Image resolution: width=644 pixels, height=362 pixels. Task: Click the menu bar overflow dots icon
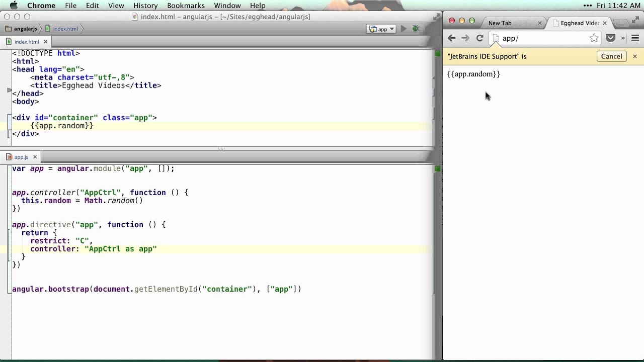588,6
